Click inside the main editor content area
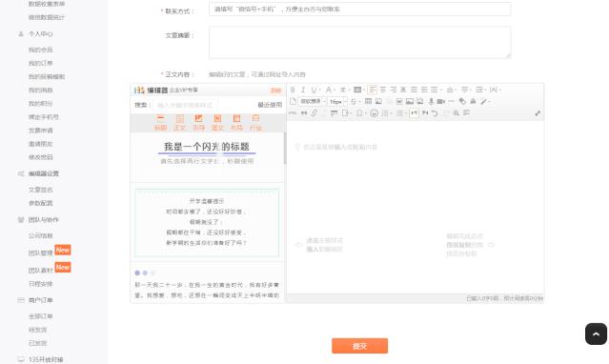609x364 pixels. 416,207
